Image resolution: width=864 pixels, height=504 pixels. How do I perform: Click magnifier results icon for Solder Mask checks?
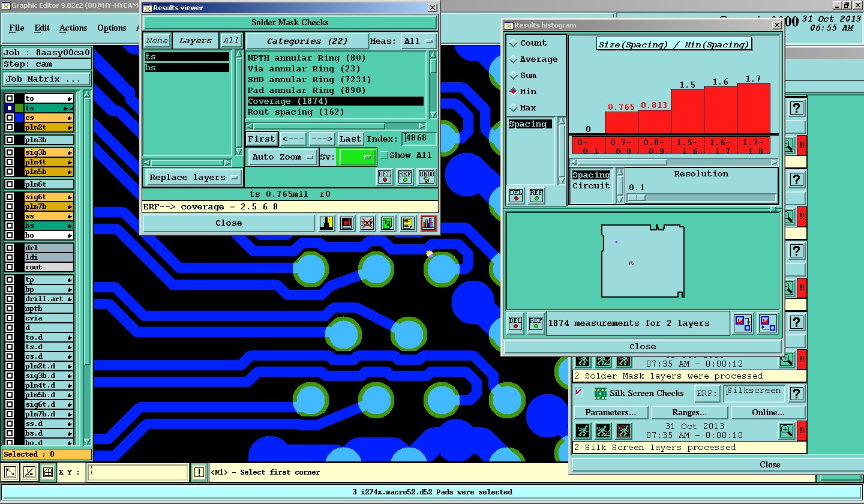787,360
